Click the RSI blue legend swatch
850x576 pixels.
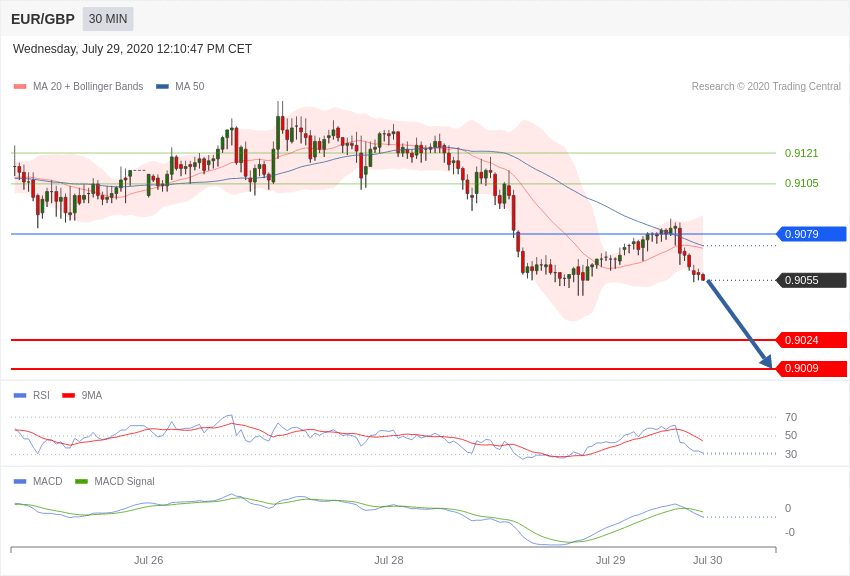pos(20,396)
